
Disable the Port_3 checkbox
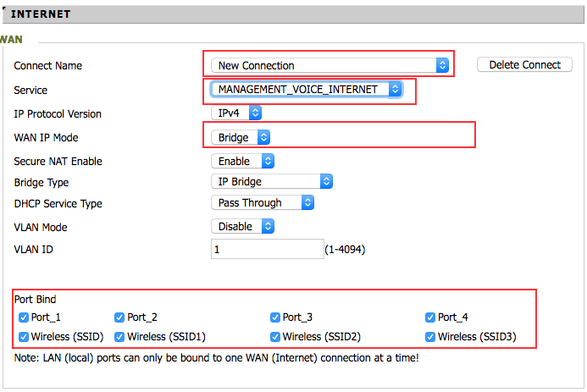275,317
